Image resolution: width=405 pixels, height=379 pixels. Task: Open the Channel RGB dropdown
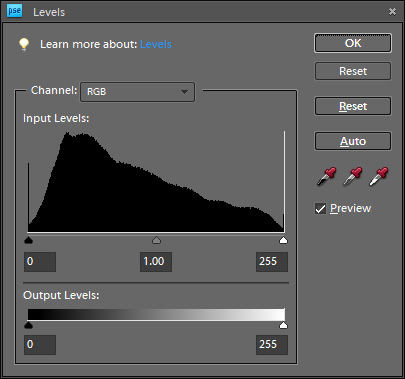pos(137,92)
